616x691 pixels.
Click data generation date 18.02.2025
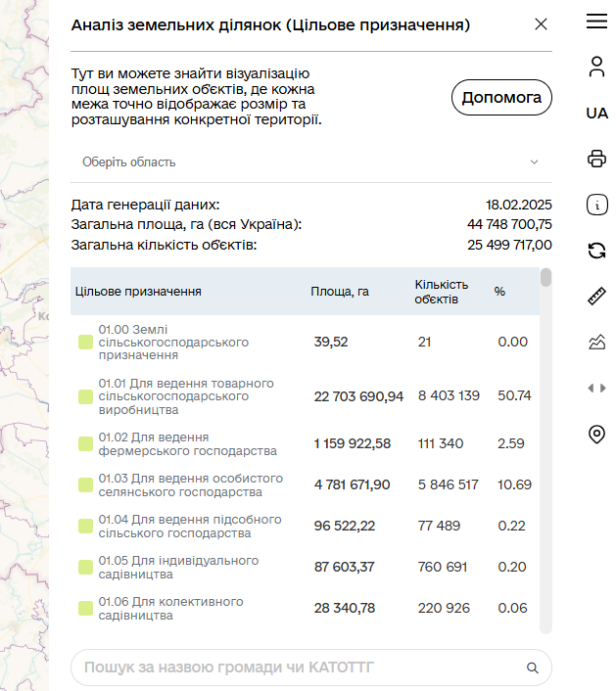(518, 205)
